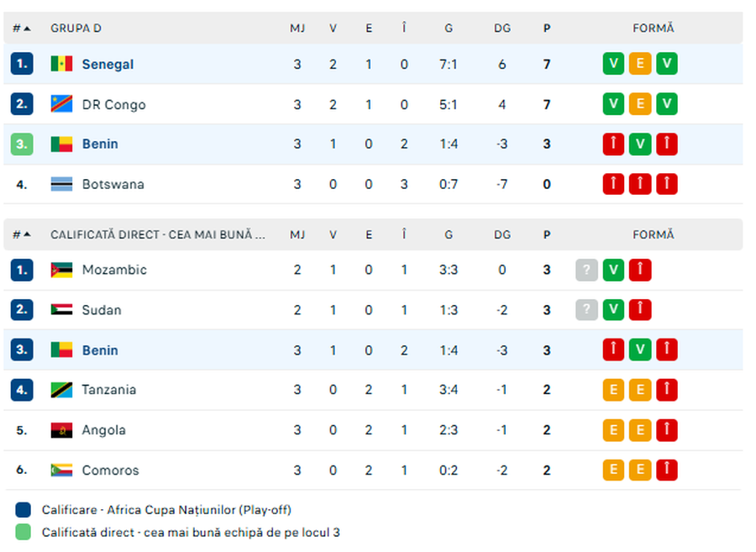Sort Grupa D by points column P

[x=547, y=28]
